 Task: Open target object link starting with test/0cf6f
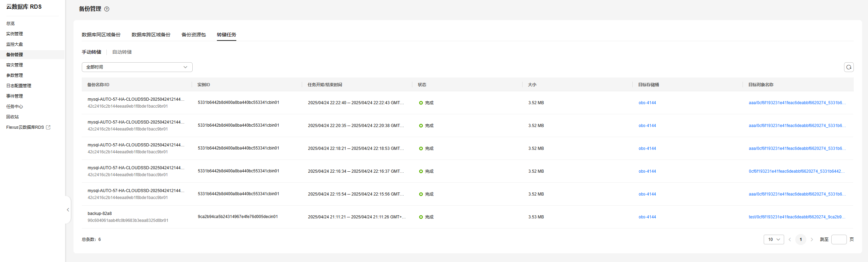797,217
